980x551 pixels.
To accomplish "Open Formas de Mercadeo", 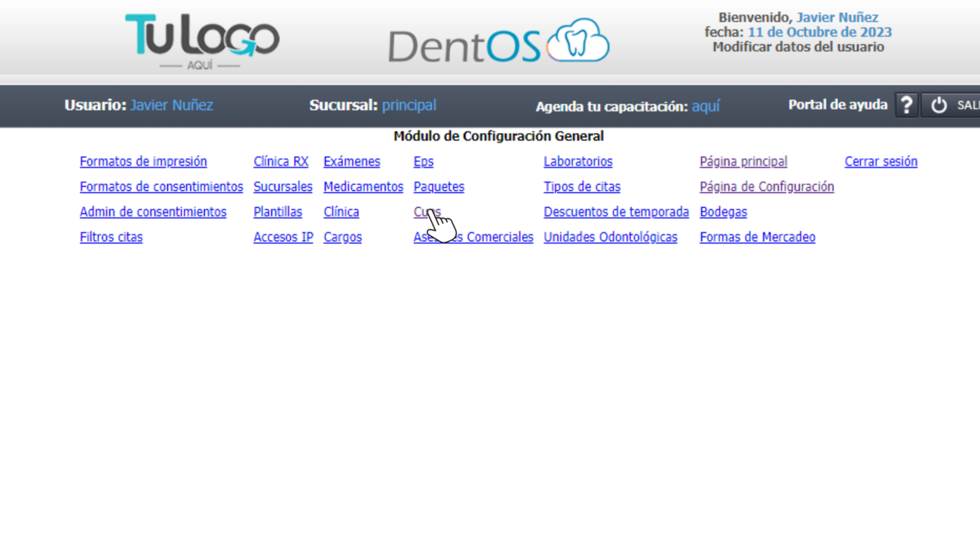I will pyautogui.click(x=757, y=237).
